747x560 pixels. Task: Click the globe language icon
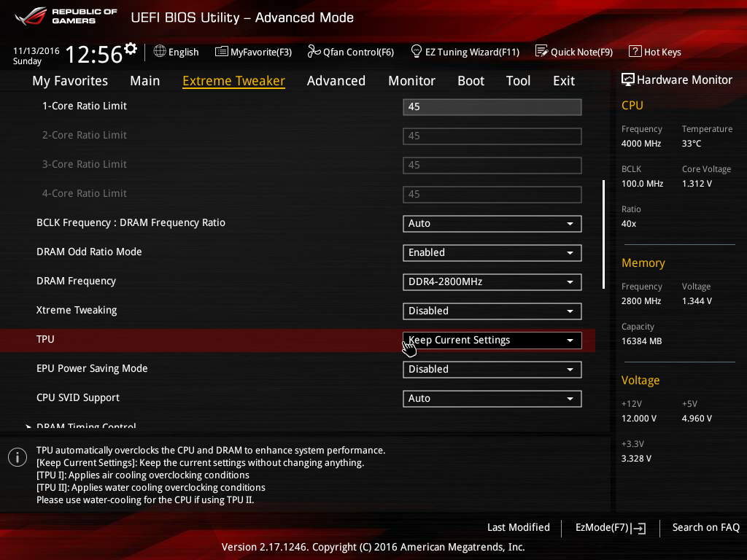[x=160, y=51]
